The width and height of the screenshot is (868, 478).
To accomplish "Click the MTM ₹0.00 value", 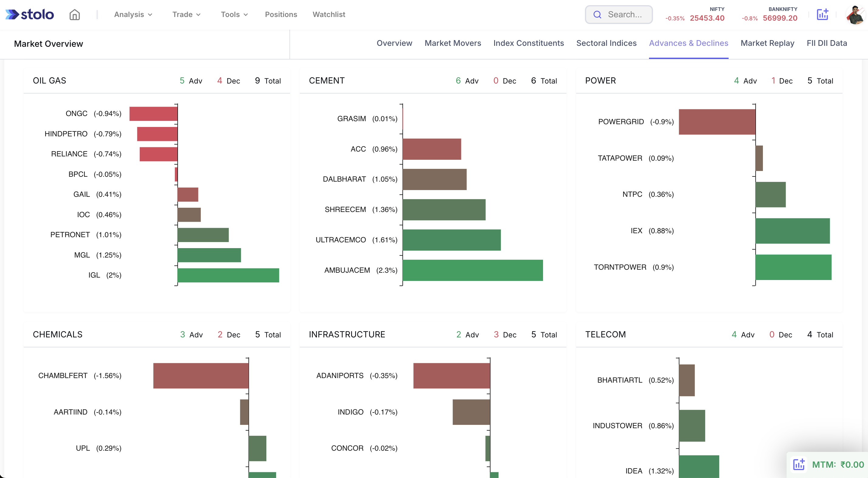I will click(x=852, y=465).
